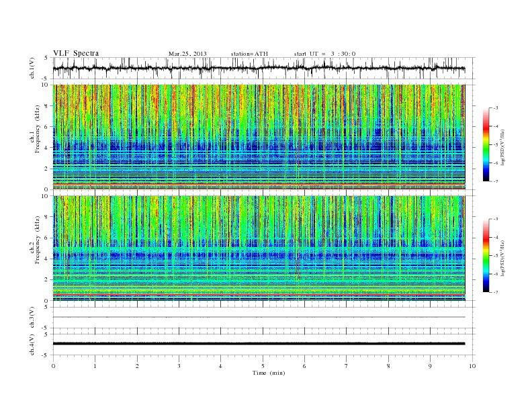Screen dimensions: 532x411
Task: Click the "0" tick on the time axis
Action: coord(53,366)
